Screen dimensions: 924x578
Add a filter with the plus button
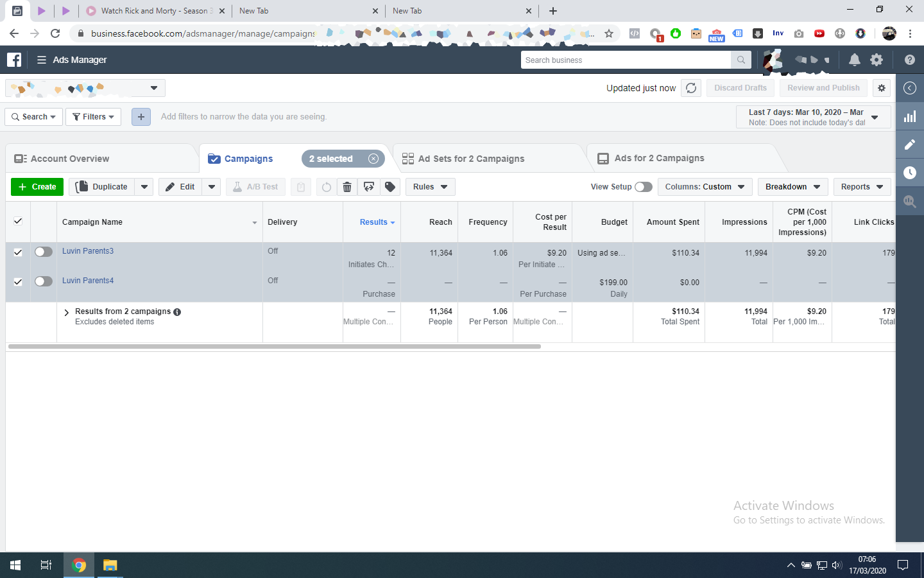pyautogui.click(x=141, y=117)
